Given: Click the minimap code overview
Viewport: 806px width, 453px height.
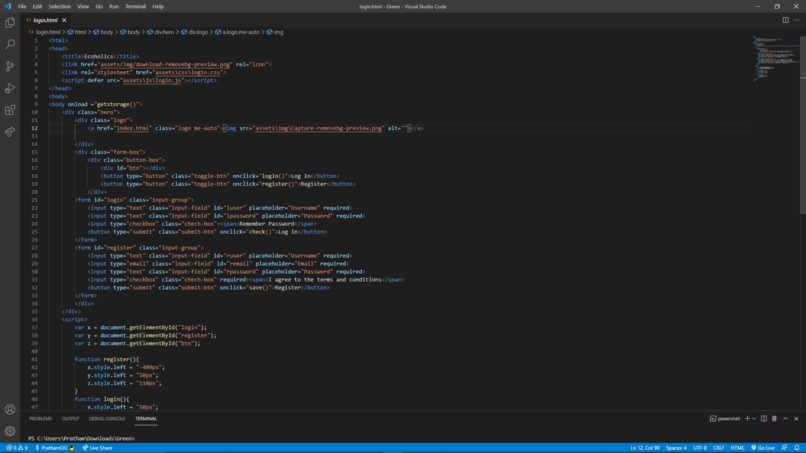Looking at the screenshot, I should 776,59.
